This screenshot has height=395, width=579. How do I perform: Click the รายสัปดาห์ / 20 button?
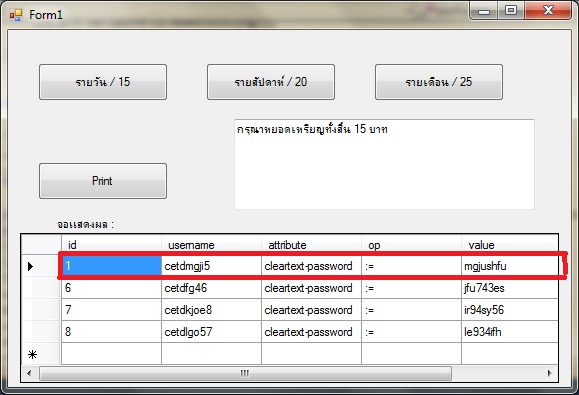tap(271, 82)
